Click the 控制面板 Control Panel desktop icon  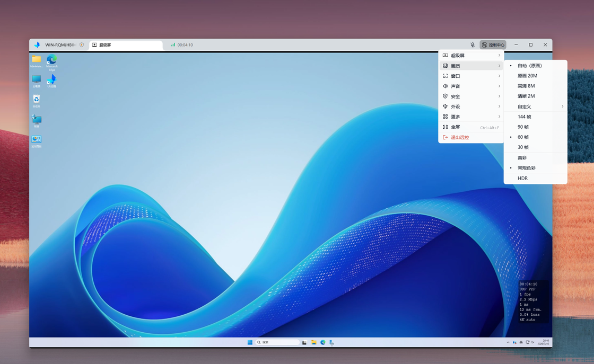(37, 141)
